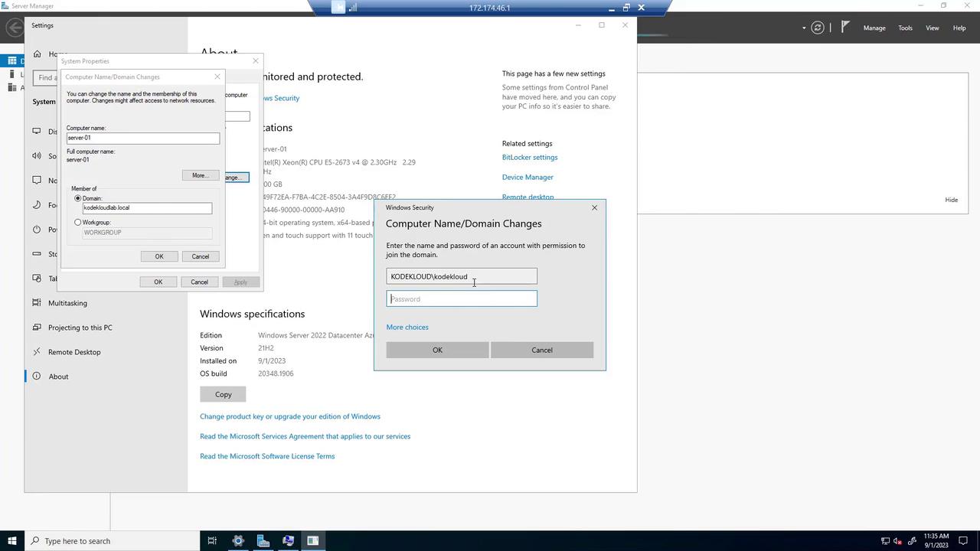Viewport: 980px width, 551px height.
Task: Click Cancel in Computer Name/Domain Changes dialog
Action: click(201, 256)
